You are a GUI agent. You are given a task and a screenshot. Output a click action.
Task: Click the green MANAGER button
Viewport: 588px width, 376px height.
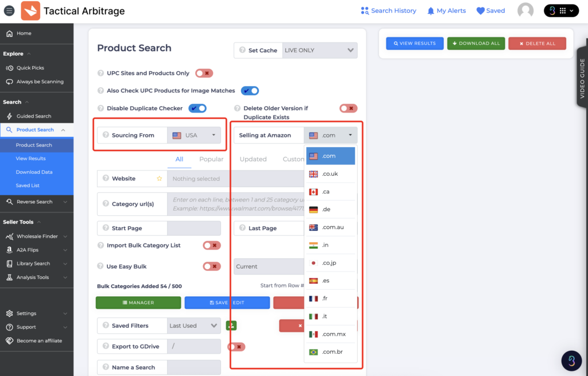(x=138, y=303)
